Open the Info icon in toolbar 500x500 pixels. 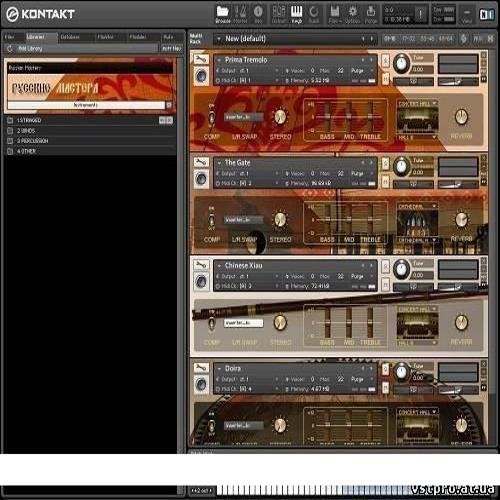tap(258, 12)
